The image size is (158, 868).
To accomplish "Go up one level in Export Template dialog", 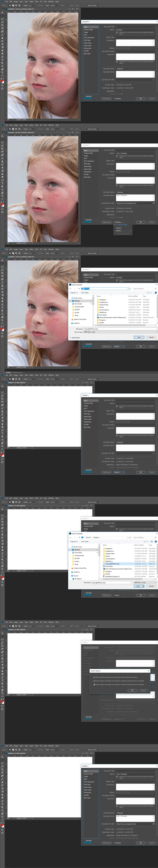I will (x=79, y=289).
